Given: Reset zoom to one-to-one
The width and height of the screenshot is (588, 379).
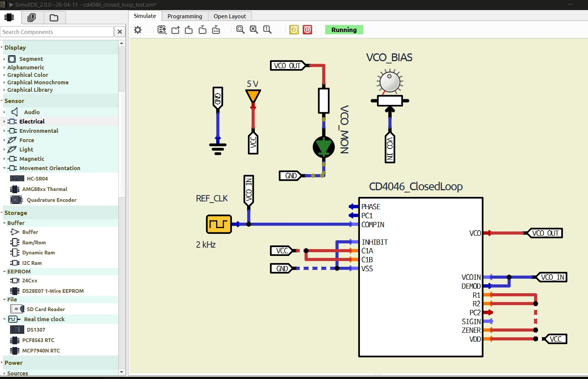Looking at the screenshot, I should 267,30.
